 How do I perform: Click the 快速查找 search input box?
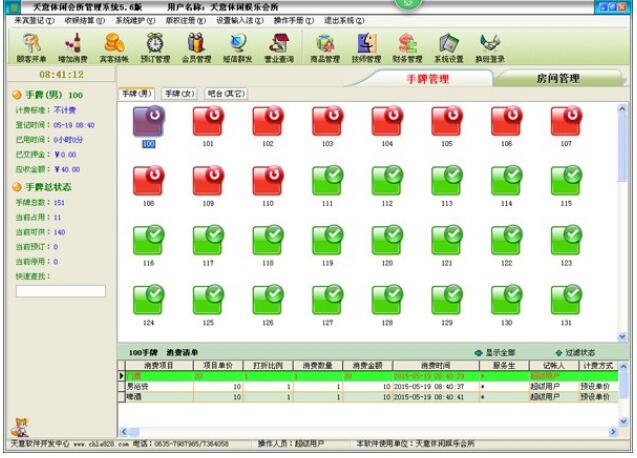(x=61, y=291)
